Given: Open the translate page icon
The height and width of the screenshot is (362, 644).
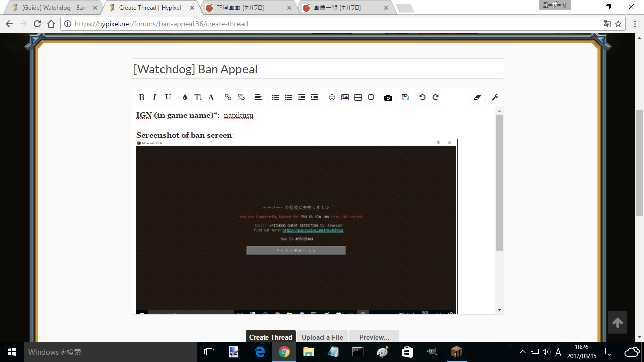Looking at the screenshot, I should 607,24.
